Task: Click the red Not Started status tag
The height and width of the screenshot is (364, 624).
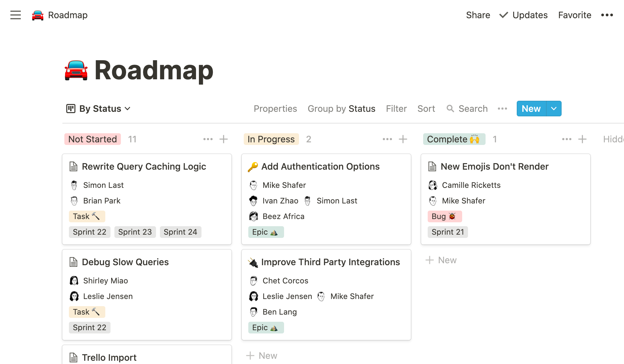Action: 93,139
